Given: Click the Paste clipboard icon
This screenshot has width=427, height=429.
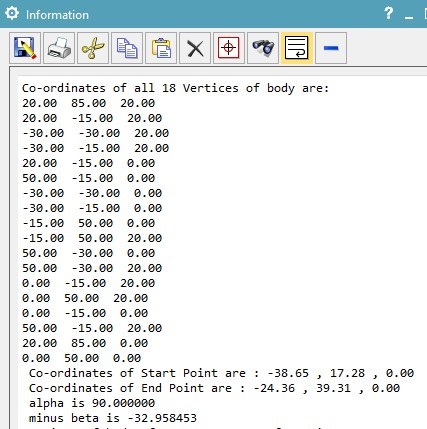Looking at the screenshot, I should click(x=161, y=48).
